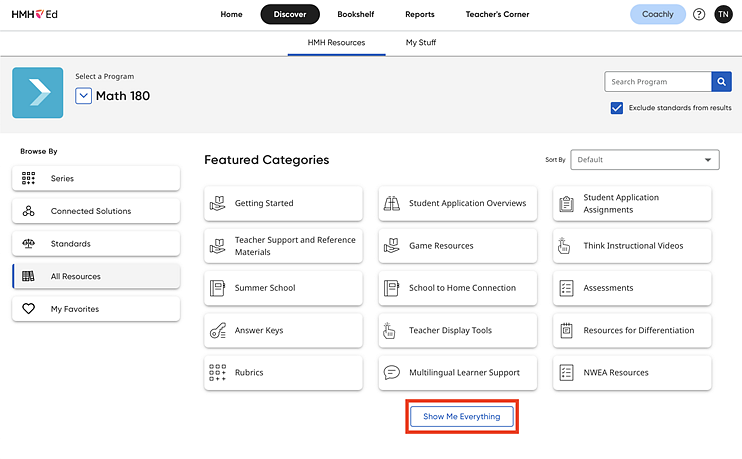This screenshot has height=459, width=742.
Task: Click the Rubrics grid icon
Action: 218,372
